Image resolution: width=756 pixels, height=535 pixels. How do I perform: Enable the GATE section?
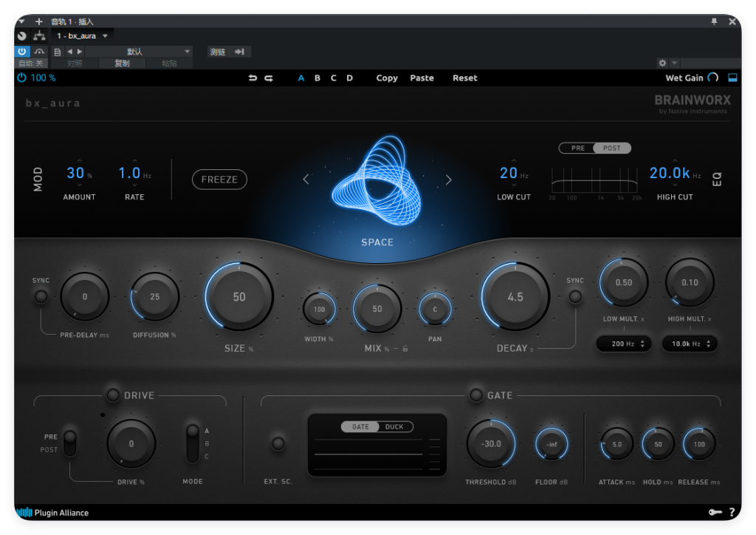pyautogui.click(x=476, y=395)
